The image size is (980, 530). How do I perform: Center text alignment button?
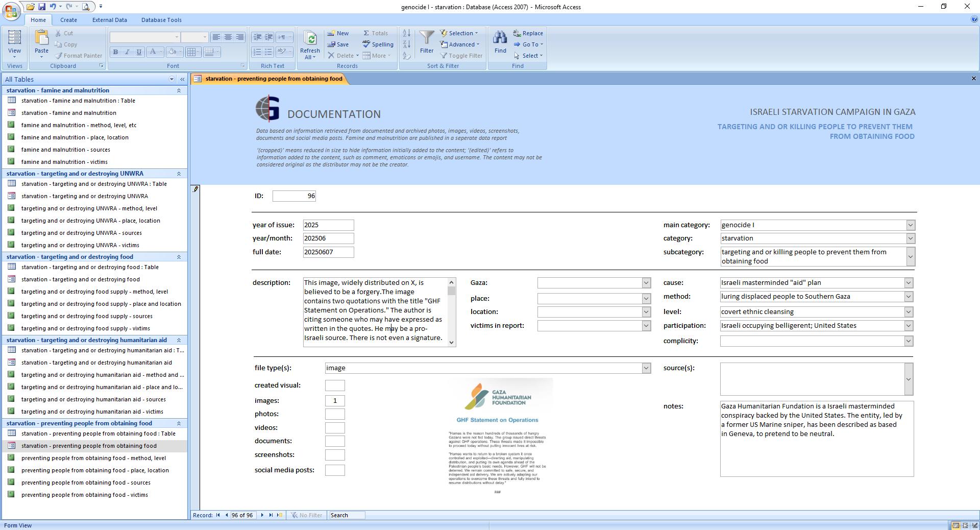tap(228, 37)
